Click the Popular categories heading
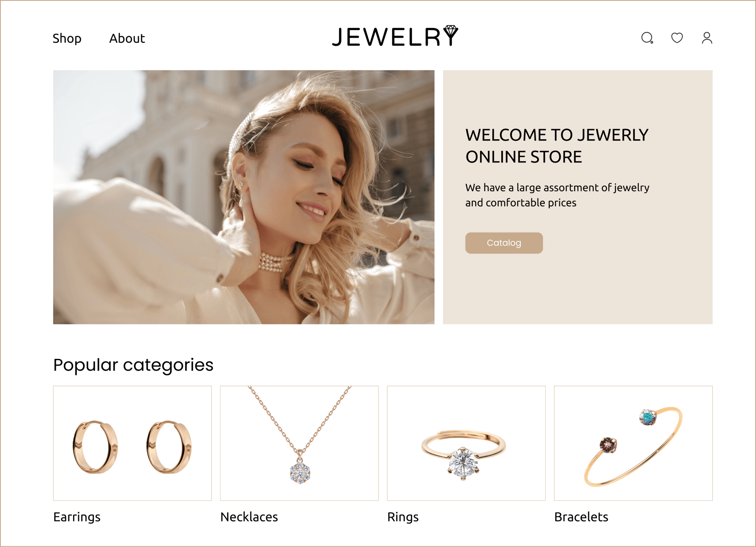Viewport: 756px width, 547px height. [x=133, y=365]
